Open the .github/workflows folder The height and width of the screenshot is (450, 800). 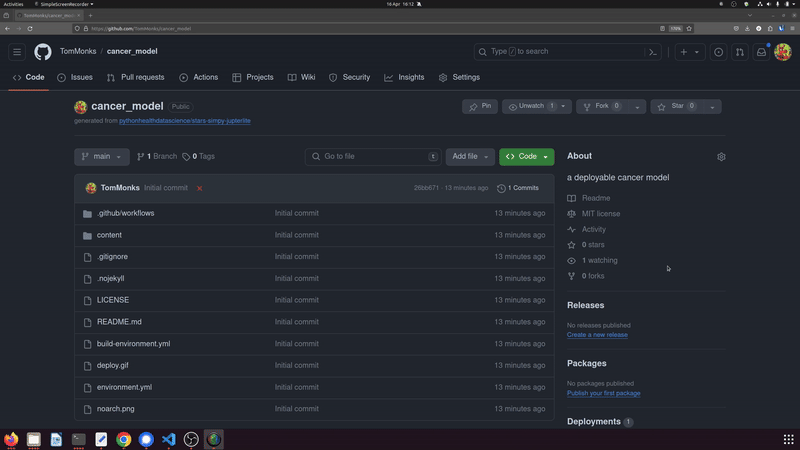[126, 213]
